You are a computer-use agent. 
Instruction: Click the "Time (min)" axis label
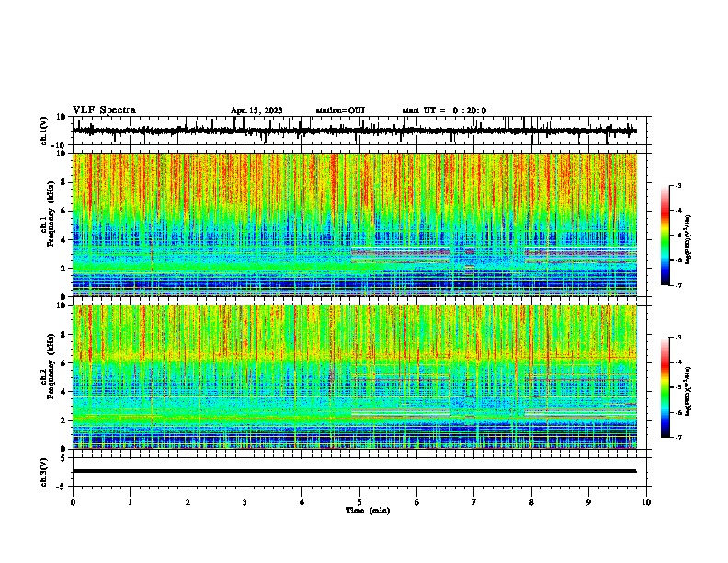coord(368,511)
